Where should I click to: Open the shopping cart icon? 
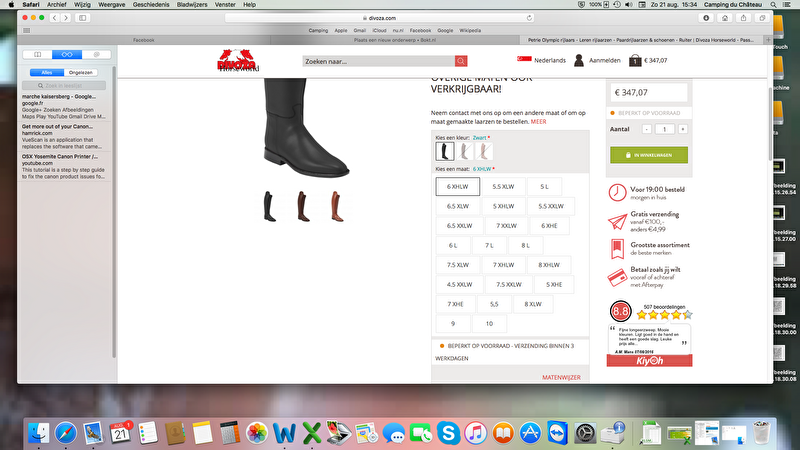point(634,60)
